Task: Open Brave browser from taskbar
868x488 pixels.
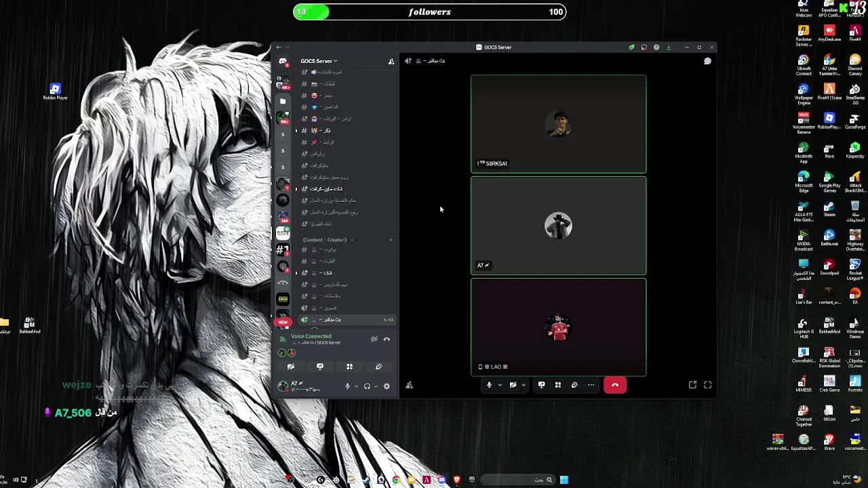Action: tap(456, 480)
